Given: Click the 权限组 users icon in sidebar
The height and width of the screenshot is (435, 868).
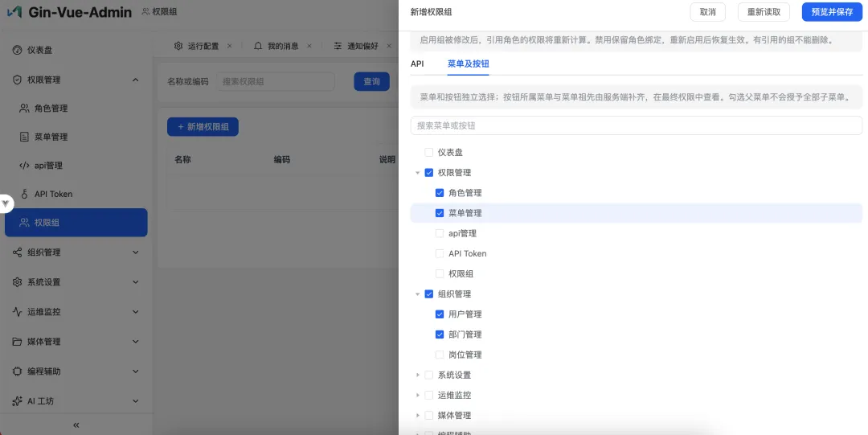Looking at the screenshot, I should pos(24,222).
